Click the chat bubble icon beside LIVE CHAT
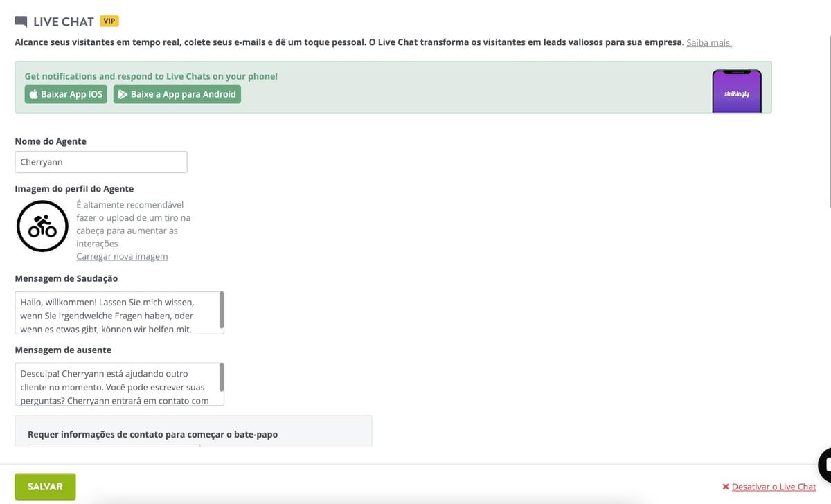This screenshot has height=504, width=831. pyautogui.click(x=20, y=20)
